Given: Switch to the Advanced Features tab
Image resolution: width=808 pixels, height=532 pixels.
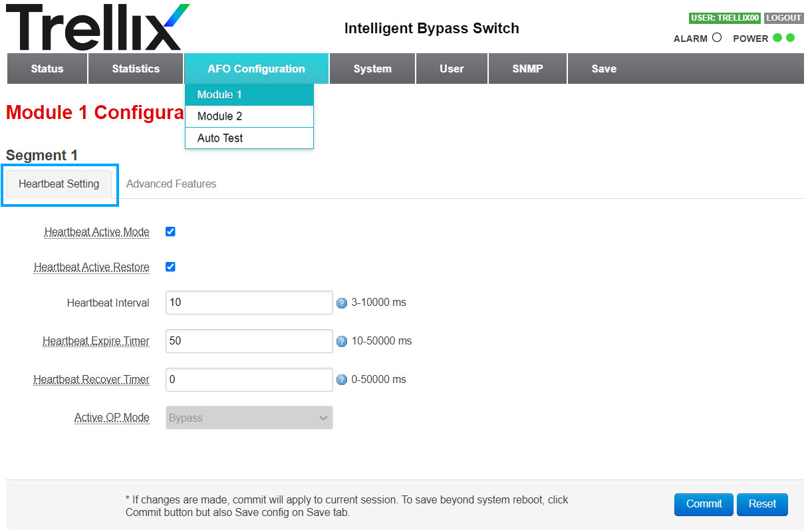Looking at the screenshot, I should click(171, 184).
